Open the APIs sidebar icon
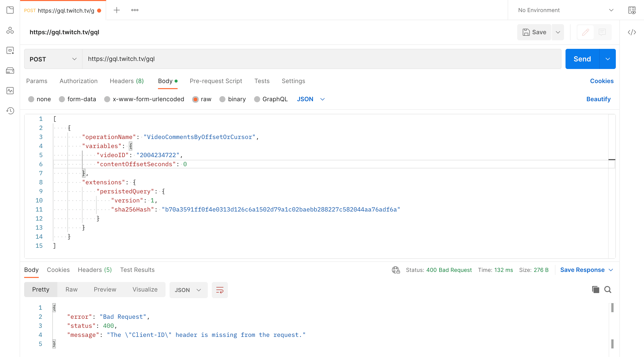This screenshot has width=644, height=357. (10, 30)
